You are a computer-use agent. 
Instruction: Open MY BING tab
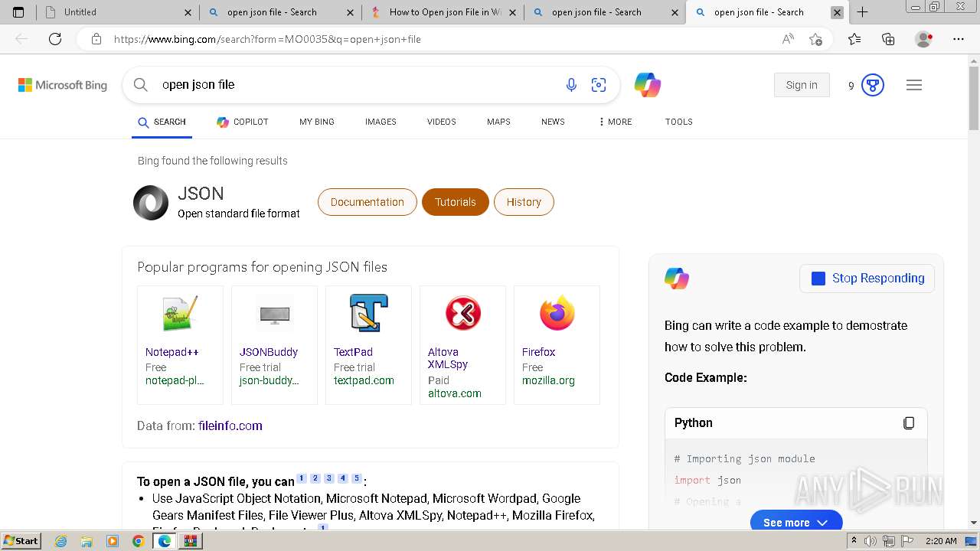click(317, 122)
